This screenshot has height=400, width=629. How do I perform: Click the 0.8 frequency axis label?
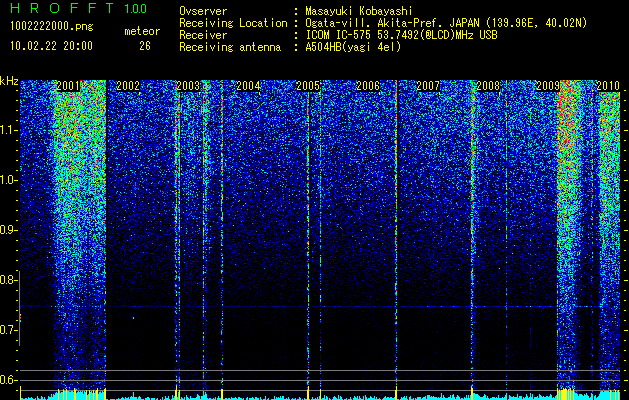tap(6, 280)
